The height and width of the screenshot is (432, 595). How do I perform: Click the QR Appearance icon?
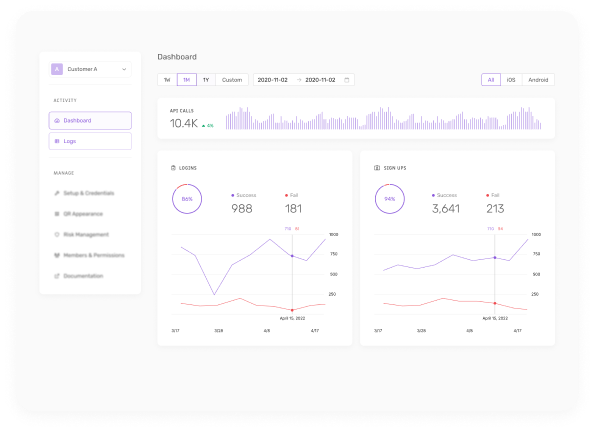tap(57, 214)
